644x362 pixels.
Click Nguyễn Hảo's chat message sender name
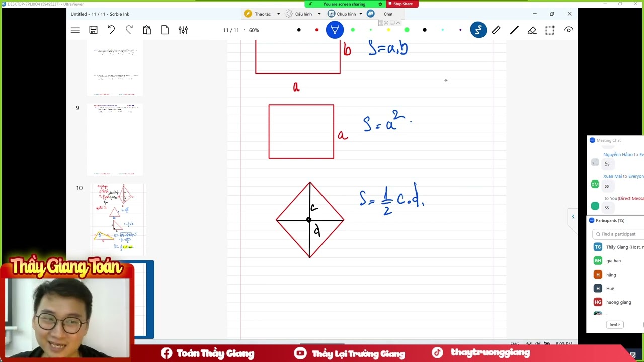pos(618,155)
